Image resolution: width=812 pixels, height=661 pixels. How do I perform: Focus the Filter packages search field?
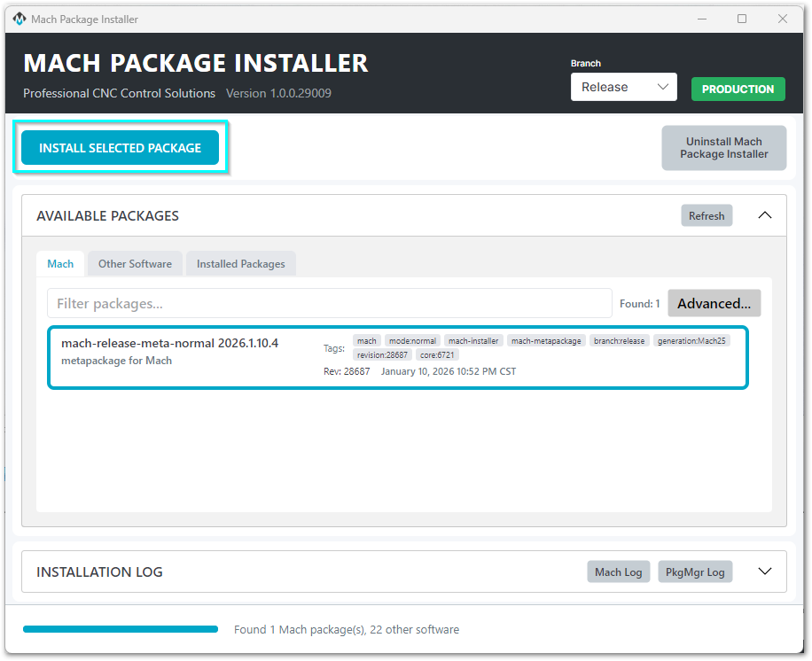(329, 303)
